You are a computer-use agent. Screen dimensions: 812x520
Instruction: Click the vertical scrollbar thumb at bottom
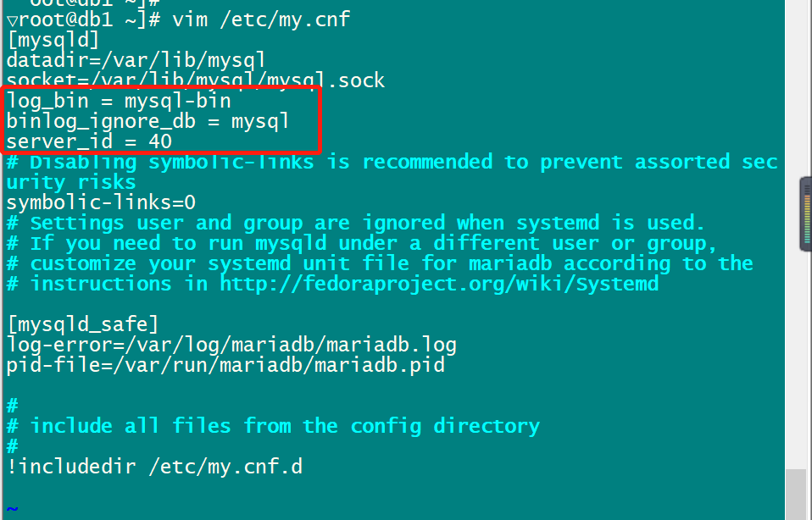[795, 494]
